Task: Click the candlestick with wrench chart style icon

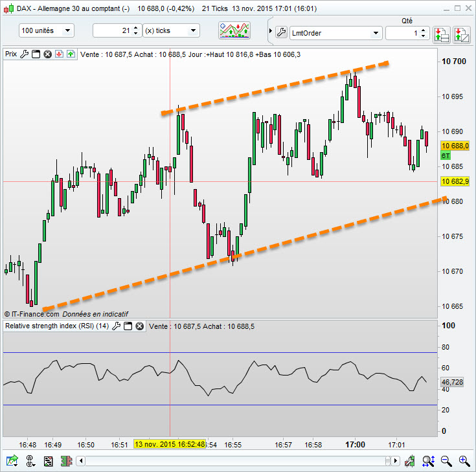Action: click(409, 461)
